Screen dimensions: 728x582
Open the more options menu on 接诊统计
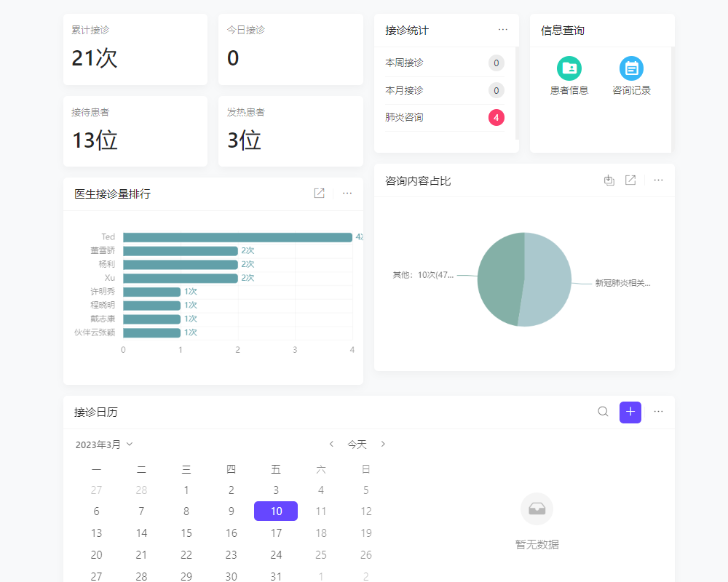[x=502, y=30]
